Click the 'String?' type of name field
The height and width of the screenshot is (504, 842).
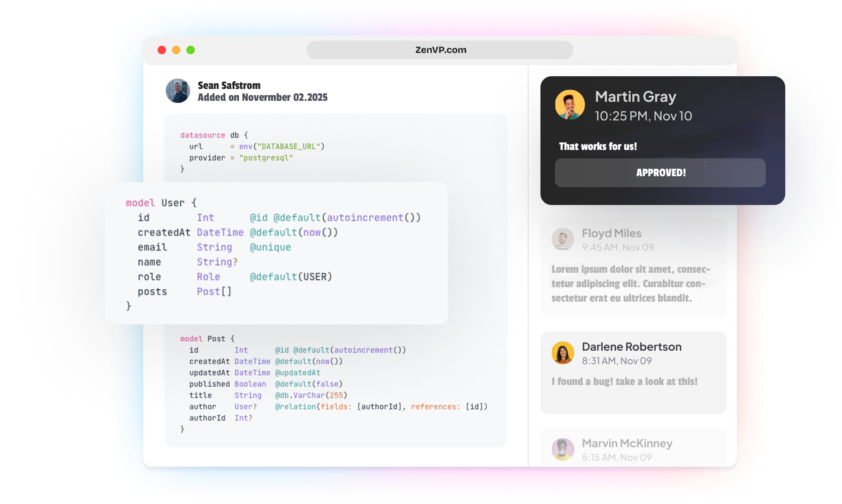(x=217, y=262)
